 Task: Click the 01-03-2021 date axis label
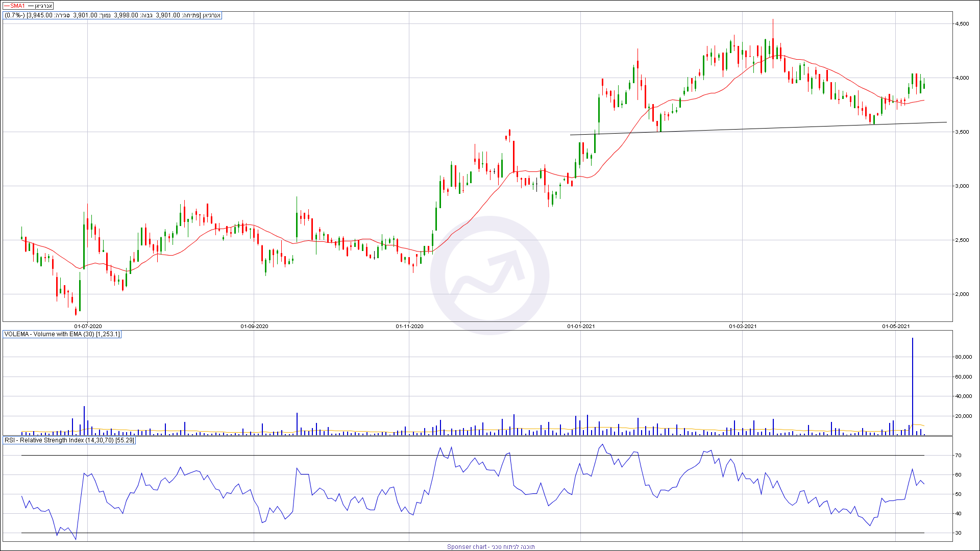coord(743,326)
